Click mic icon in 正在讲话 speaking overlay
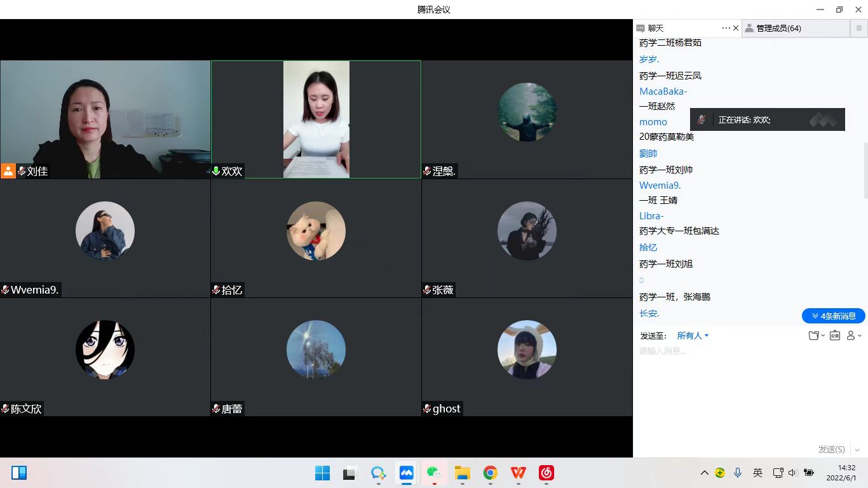Screen dimensions: 868x488 click(x=702, y=119)
